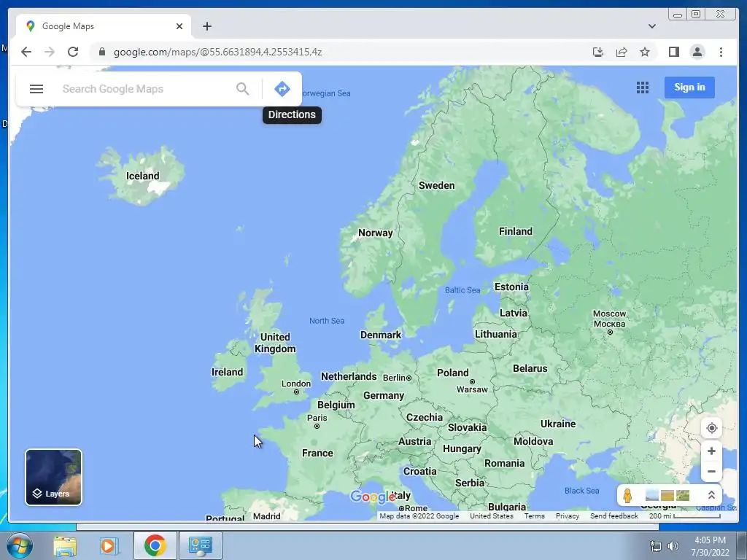The width and height of the screenshot is (747, 560).
Task: Show your location on the map
Action: click(x=711, y=428)
